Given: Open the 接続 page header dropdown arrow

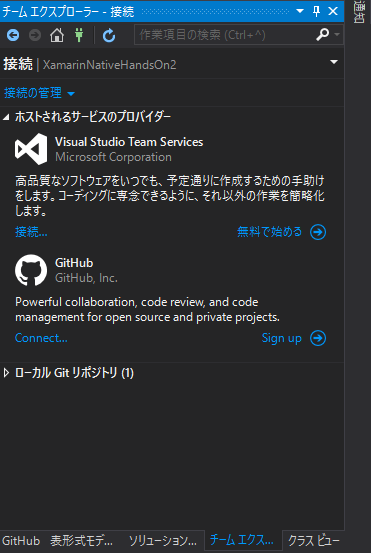Looking at the screenshot, I should [x=334, y=62].
